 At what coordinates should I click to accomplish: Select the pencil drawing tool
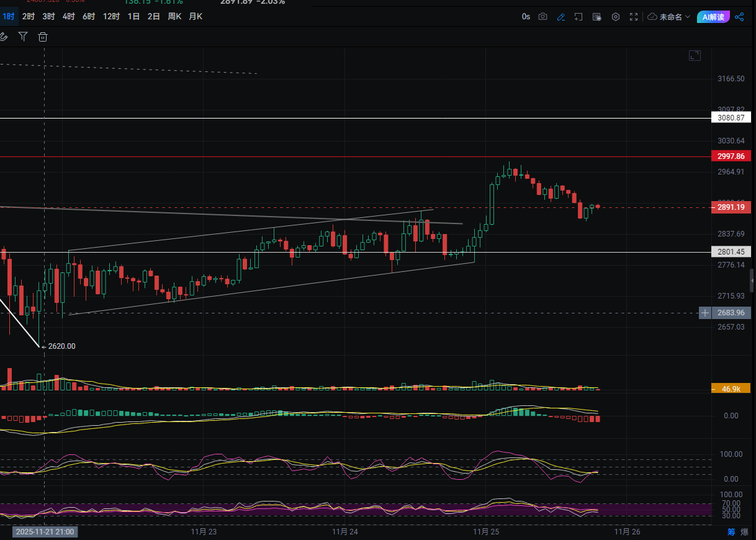[561, 17]
